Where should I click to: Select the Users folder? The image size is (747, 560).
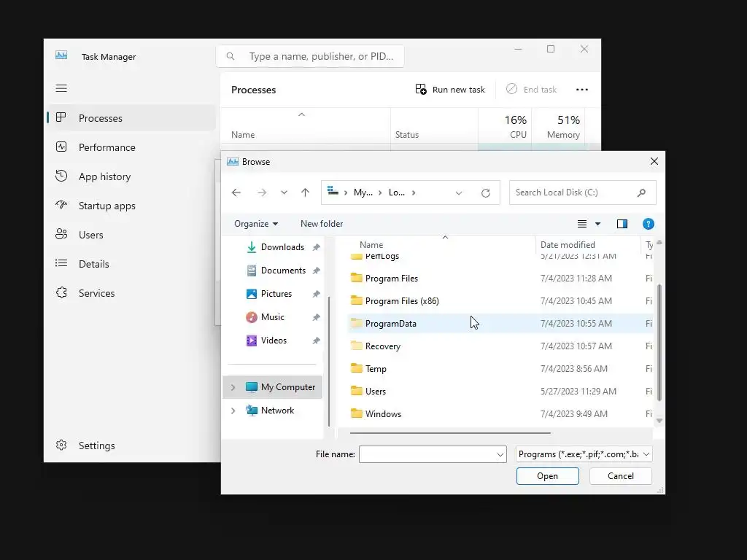[500, 392]
